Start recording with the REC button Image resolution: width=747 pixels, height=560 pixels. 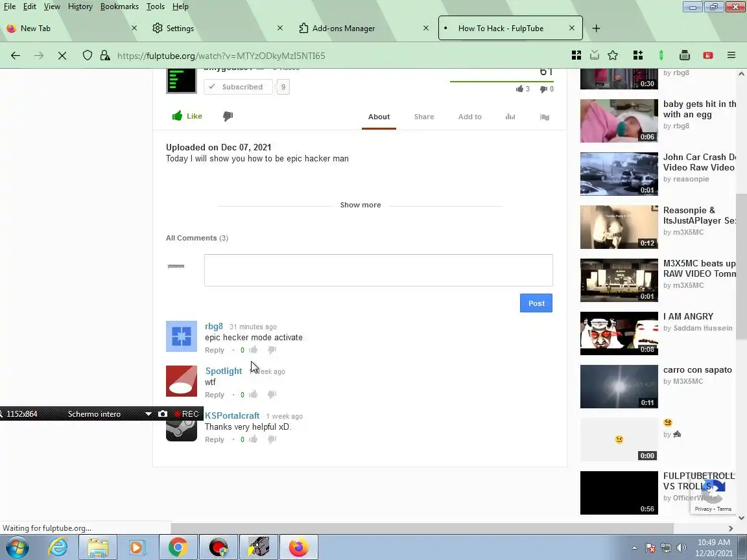(186, 414)
